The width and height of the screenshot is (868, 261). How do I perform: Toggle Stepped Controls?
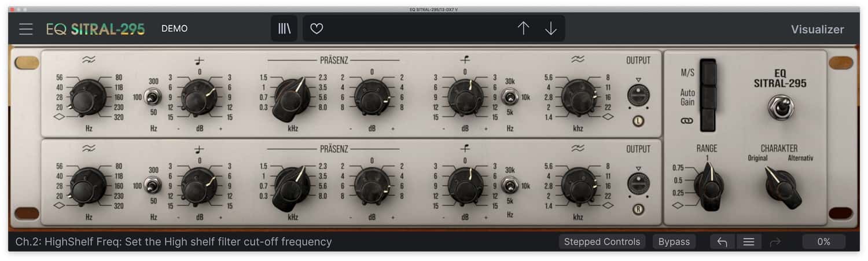602,242
